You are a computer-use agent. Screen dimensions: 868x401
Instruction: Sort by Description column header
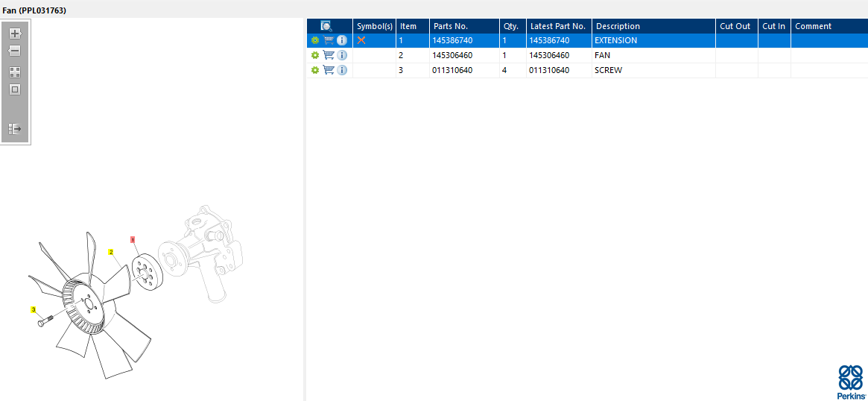pyautogui.click(x=653, y=26)
